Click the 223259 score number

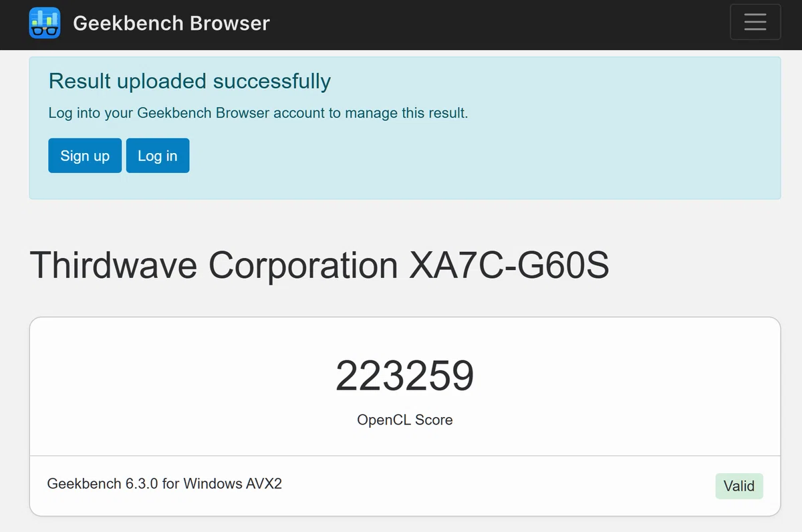point(405,376)
